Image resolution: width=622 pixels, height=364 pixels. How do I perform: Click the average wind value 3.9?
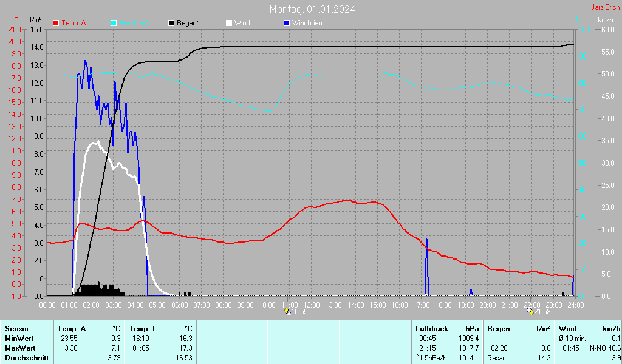point(616,358)
